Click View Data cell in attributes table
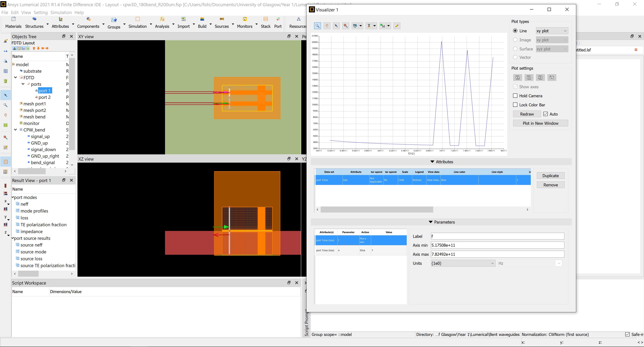Viewport: 644px width, 347px height. click(433, 180)
